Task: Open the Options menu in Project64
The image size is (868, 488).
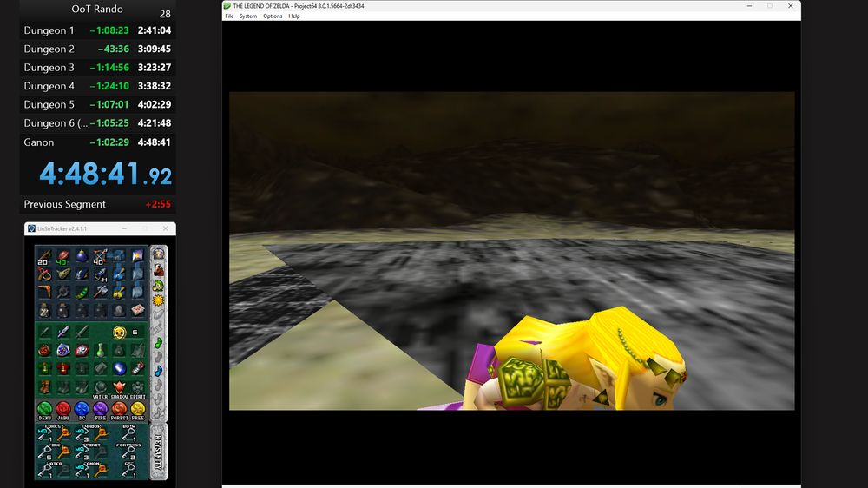Action: 273,16
